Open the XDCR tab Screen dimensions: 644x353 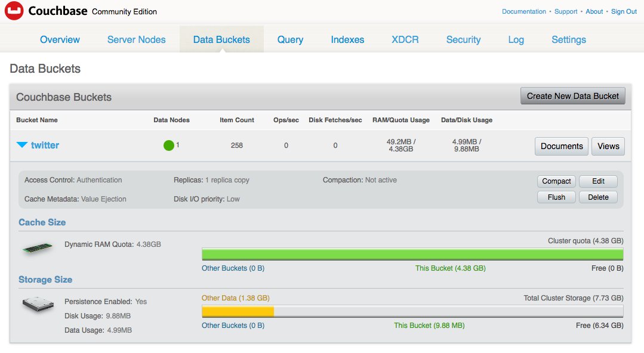click(405, 39)
